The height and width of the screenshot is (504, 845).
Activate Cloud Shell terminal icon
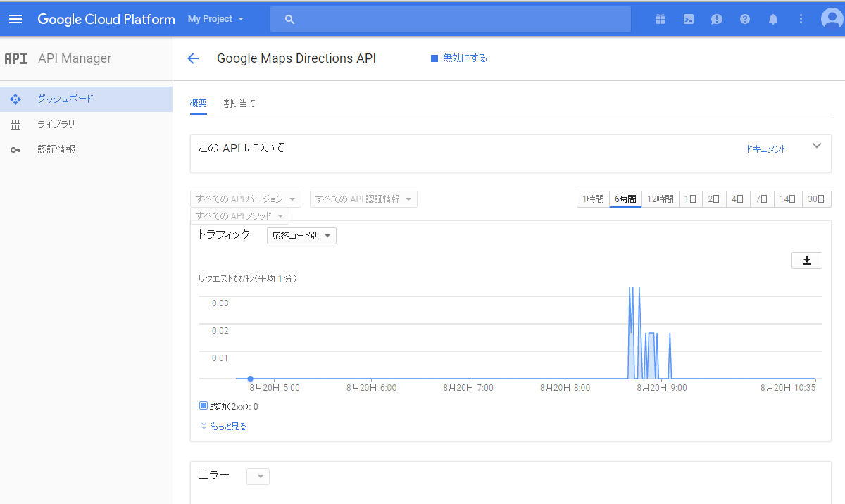[x=689, y=19]
